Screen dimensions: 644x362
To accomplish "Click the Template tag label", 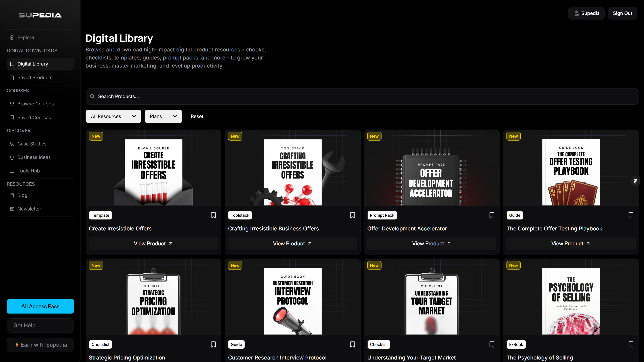I will 100,215.
